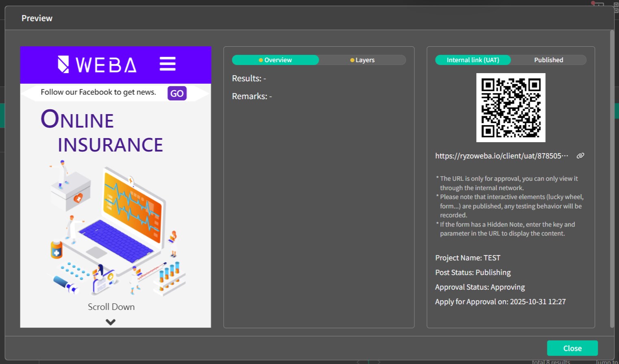Click the Scroll Down chevron arrow
The height and width of the screenshot is (364, 619).
click(x=111, y=322)
